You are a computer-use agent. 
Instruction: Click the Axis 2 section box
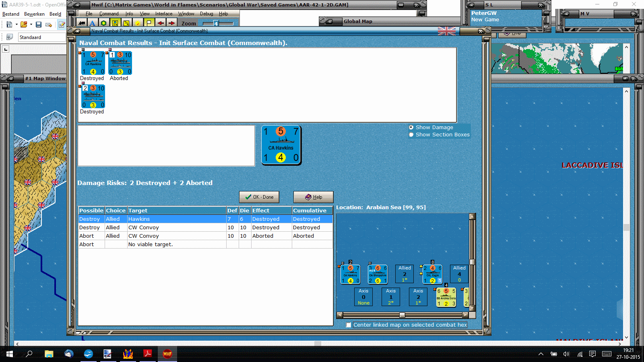418,297
